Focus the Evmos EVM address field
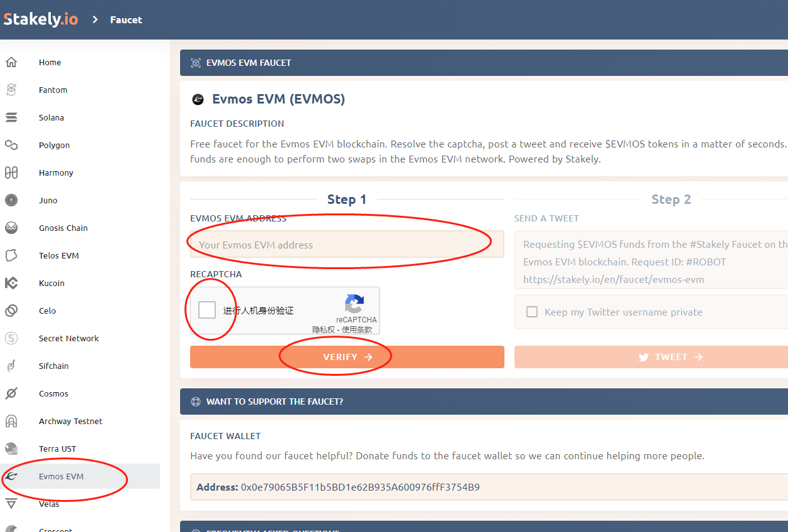 [347, 245]
